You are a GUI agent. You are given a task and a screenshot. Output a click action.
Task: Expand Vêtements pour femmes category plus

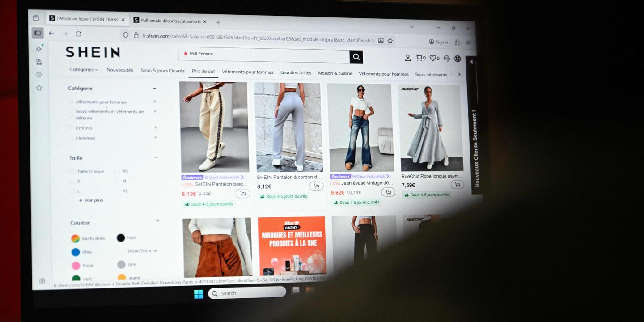pyautogui.click(x=155, y=102)
